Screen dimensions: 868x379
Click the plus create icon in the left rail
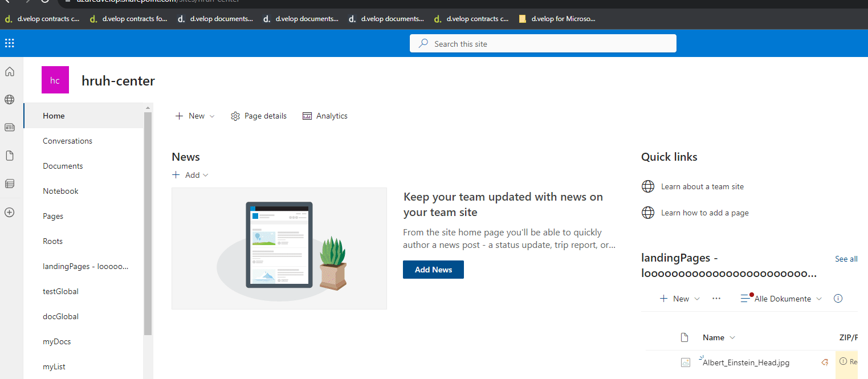[x=9, y=212]
